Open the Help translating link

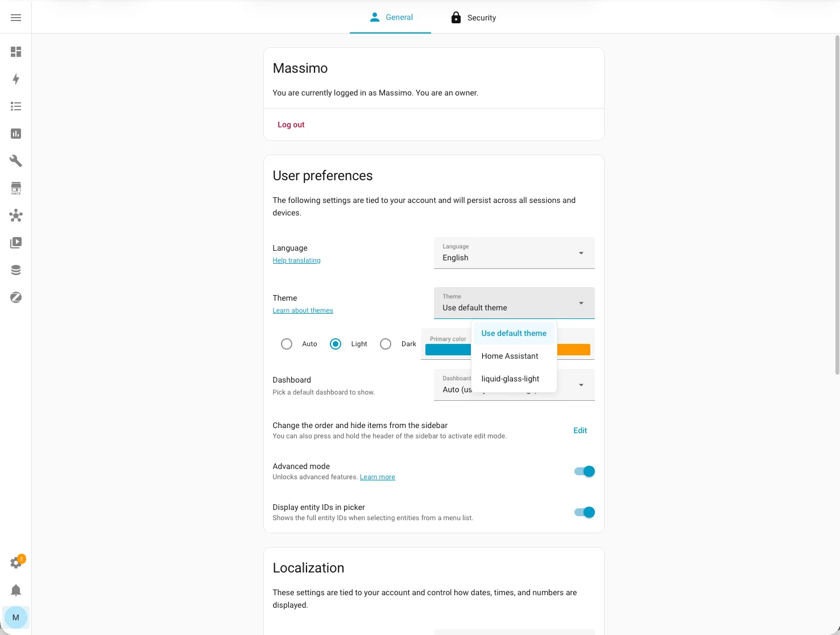pyautogui.click(x=296, y=260)
